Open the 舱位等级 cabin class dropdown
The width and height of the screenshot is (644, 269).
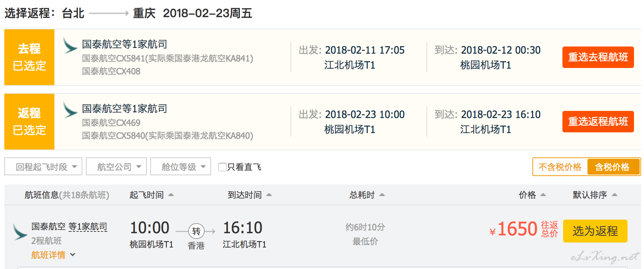[181, 167]
